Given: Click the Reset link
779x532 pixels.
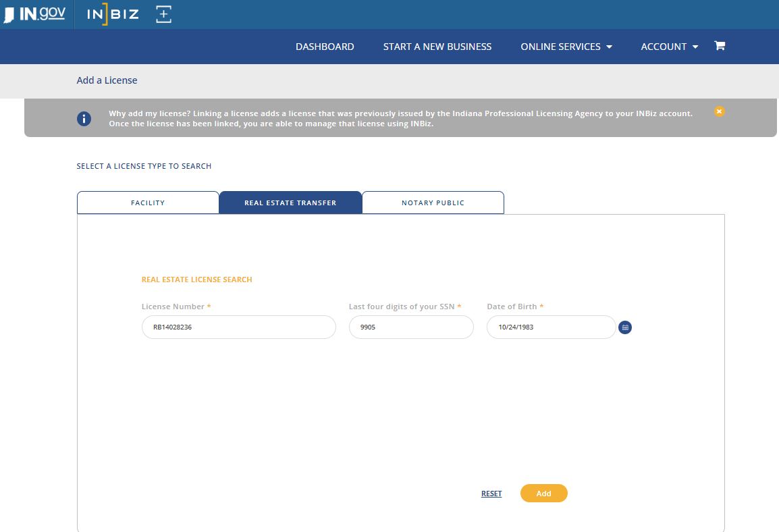Looking at the screenshot, I should click(491, 494).
